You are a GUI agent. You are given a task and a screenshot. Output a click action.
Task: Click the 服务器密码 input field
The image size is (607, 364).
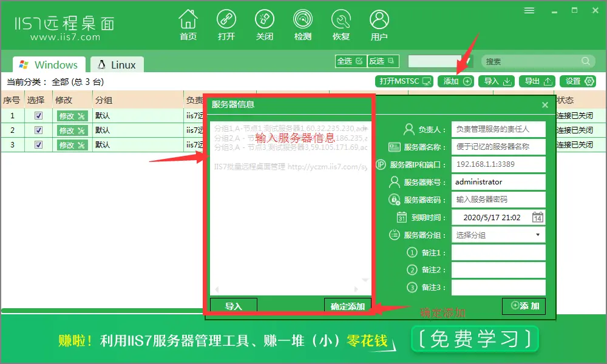coord(498,200)
